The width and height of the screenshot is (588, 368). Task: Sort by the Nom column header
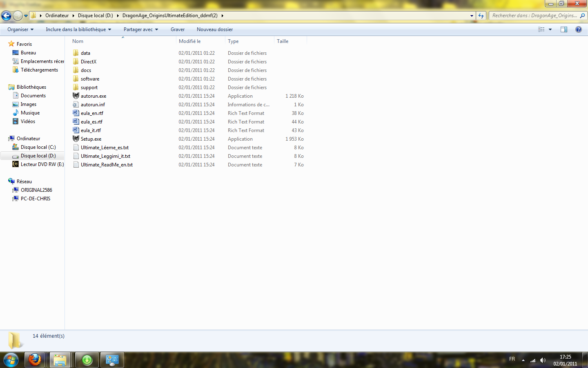tap(122, 41)
